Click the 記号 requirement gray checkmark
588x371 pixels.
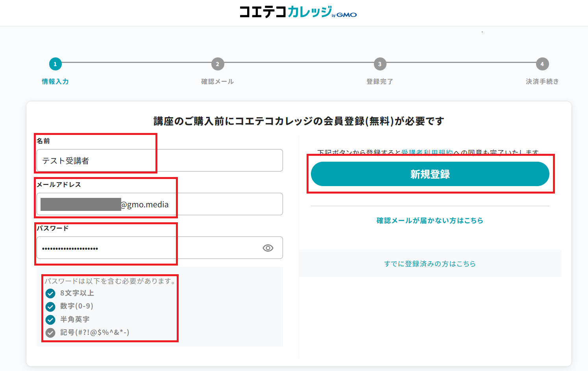point(50,333)
